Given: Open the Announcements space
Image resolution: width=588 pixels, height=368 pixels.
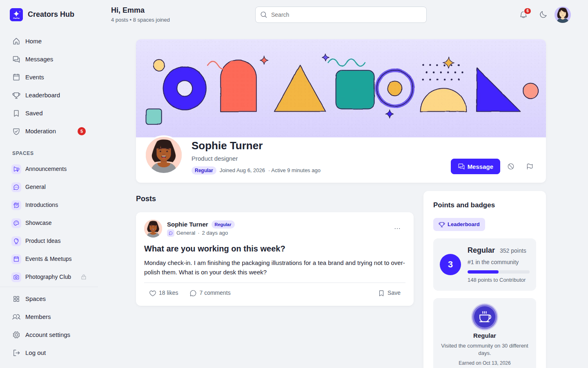Looking at the screenshot, I should (x=49, y=169).
